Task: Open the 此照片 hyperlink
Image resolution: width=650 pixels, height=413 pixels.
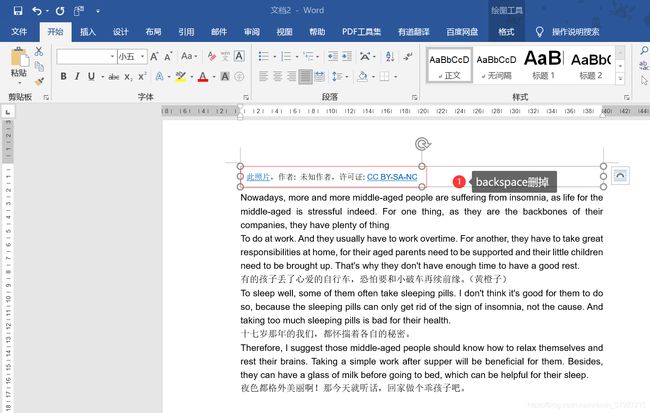Action: [x=258, y=177]
